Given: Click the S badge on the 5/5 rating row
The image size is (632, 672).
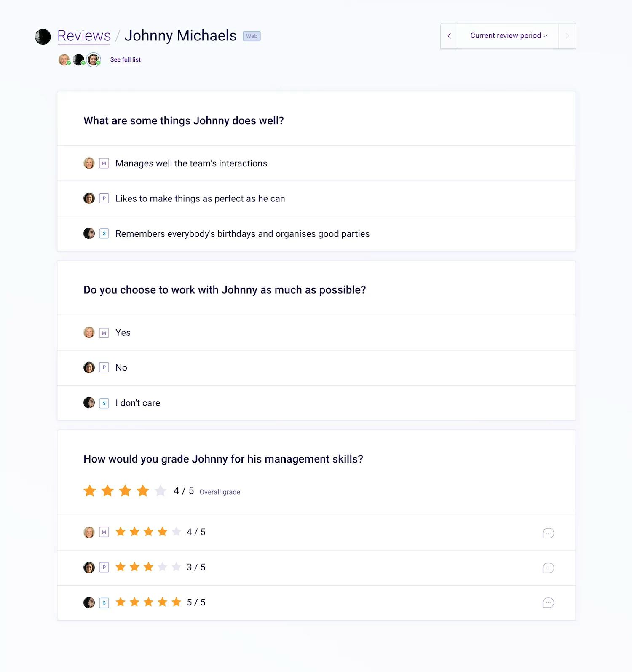Looking at the screenshot, I should 104,602.
